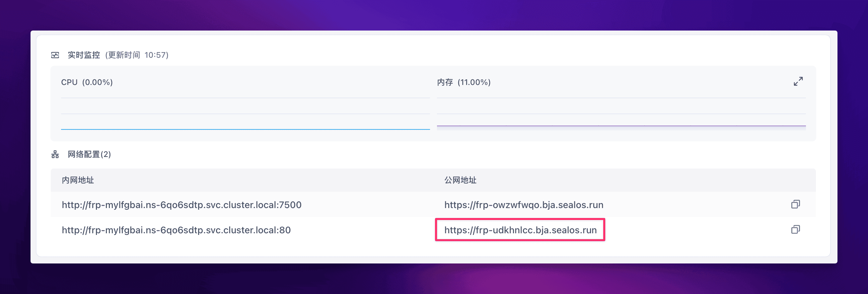This screenshot has height=294, width=868.
Task: Click the 实时监控 section title
Action: [84, 55]
